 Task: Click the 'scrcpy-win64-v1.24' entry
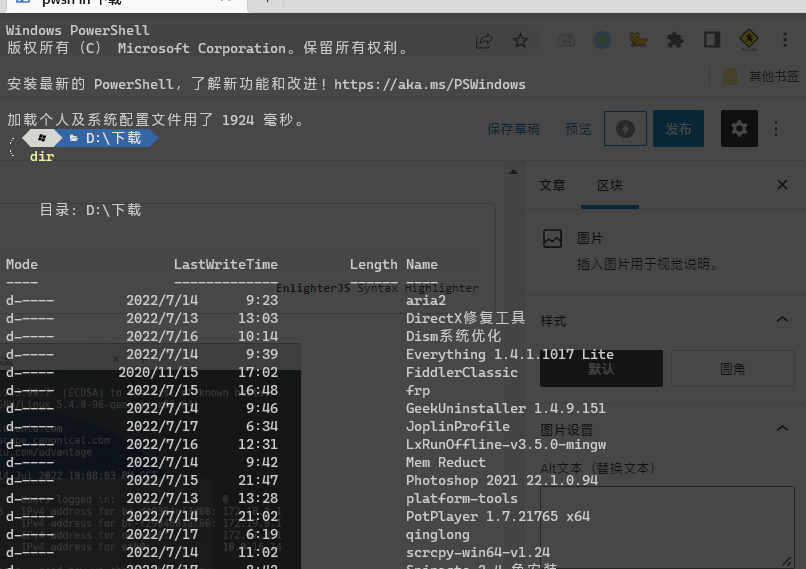click(478, 553)
